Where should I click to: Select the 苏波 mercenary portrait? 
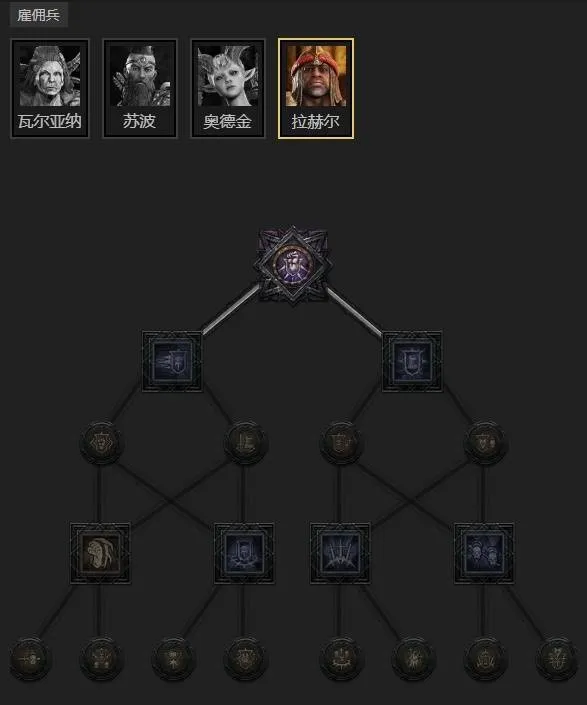[140, 88]
